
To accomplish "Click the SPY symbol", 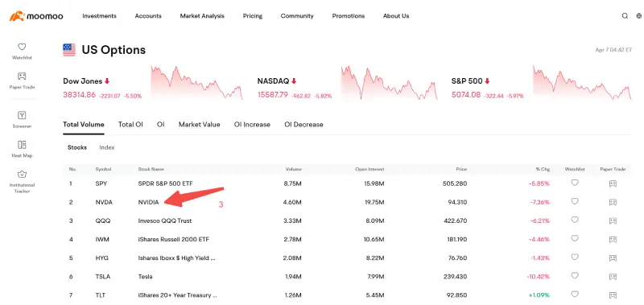I will pyautogui.click(x=101, y=183).
